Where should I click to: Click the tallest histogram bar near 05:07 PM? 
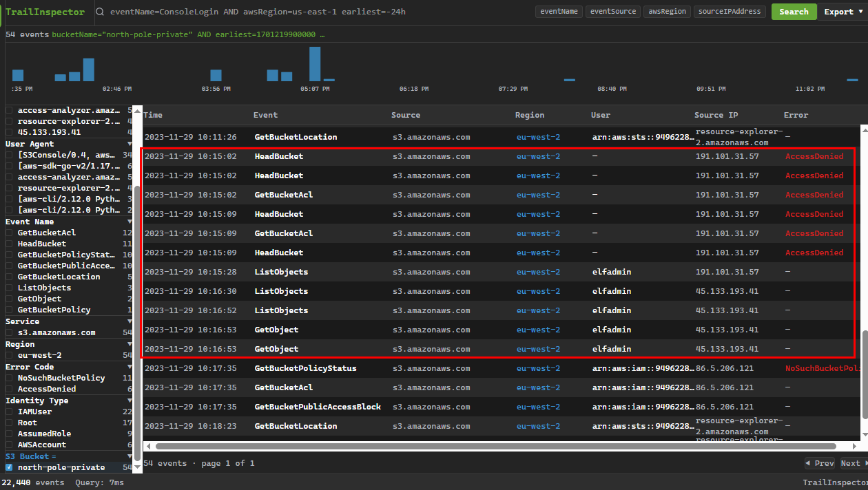pos(315,64)
